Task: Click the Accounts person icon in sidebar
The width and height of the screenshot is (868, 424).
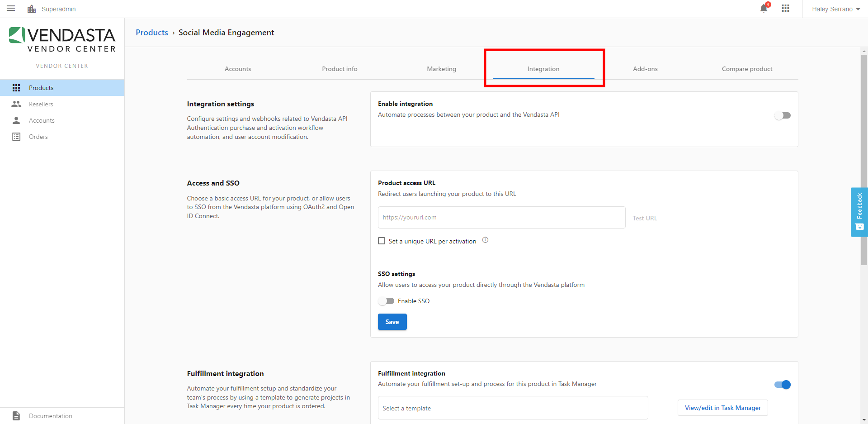Action: coord(16,120)
